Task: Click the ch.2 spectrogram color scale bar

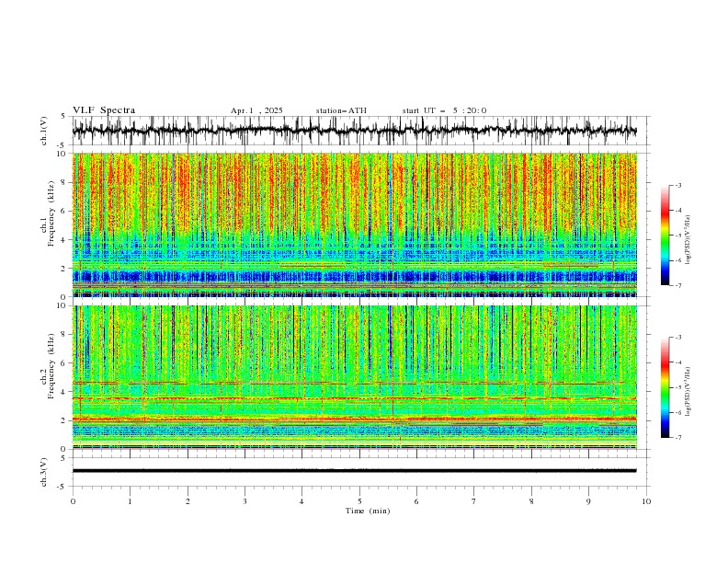Action: 665,387
